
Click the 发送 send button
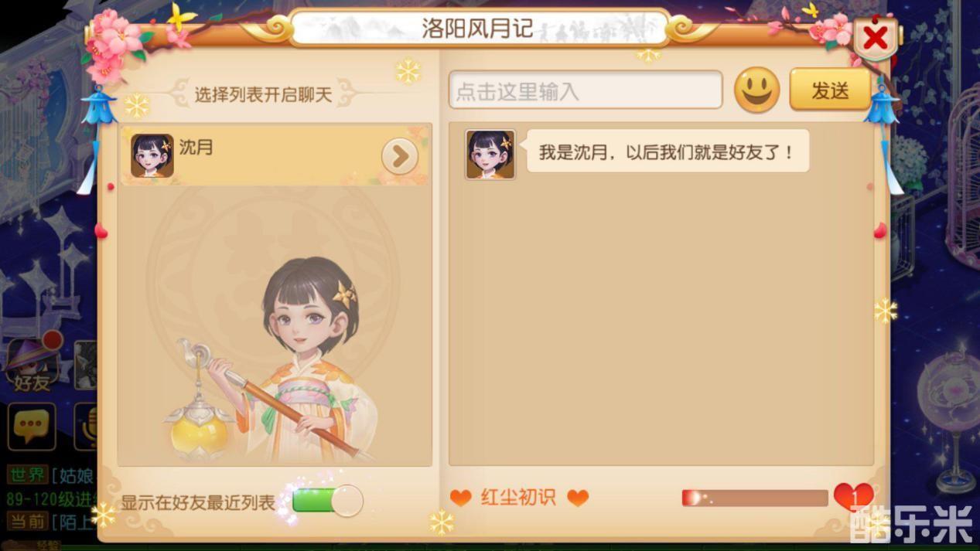(x=830, y=90)
